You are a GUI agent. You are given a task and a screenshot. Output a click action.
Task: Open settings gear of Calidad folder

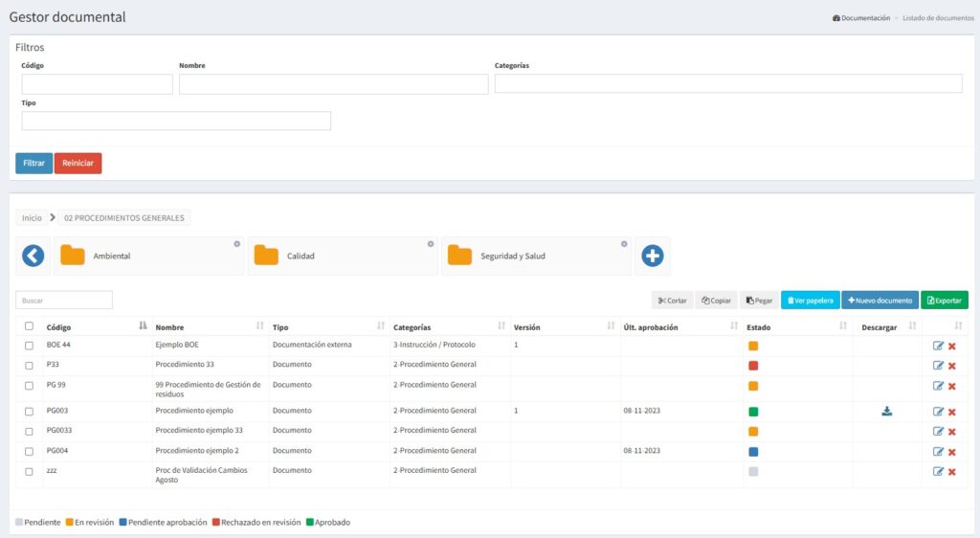(x=431, y=244)
